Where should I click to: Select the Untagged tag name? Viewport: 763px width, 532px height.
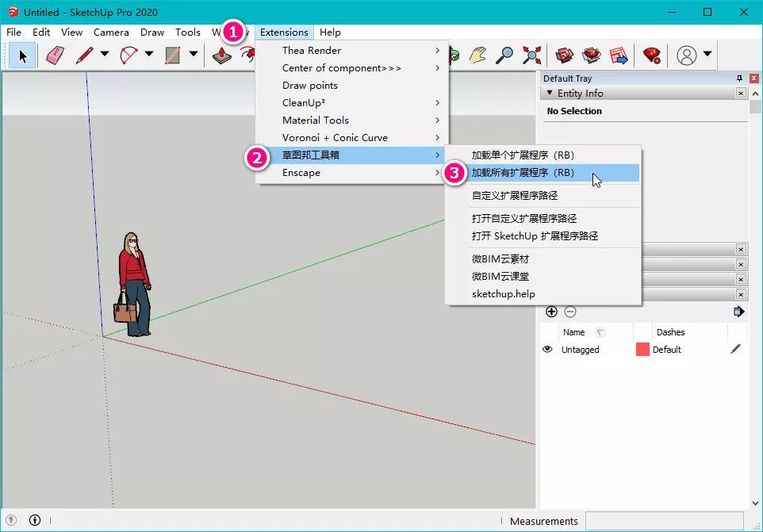click(580, 350)
